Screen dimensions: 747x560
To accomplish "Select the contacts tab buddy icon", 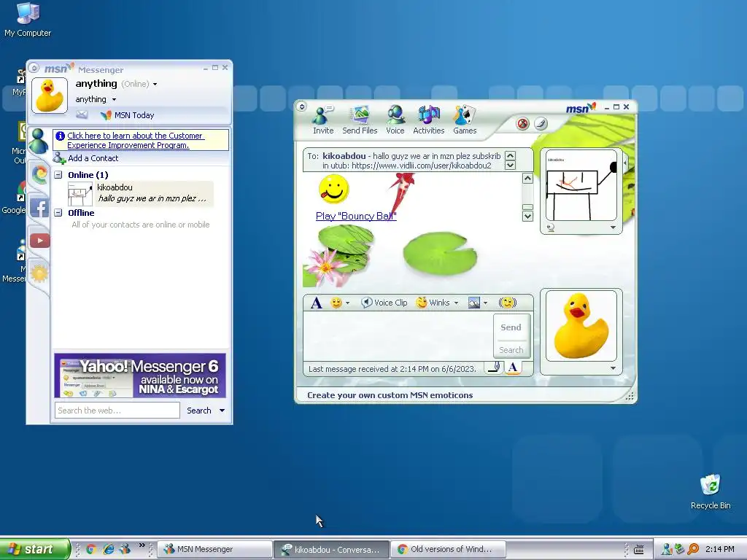I will click(38, 141).
